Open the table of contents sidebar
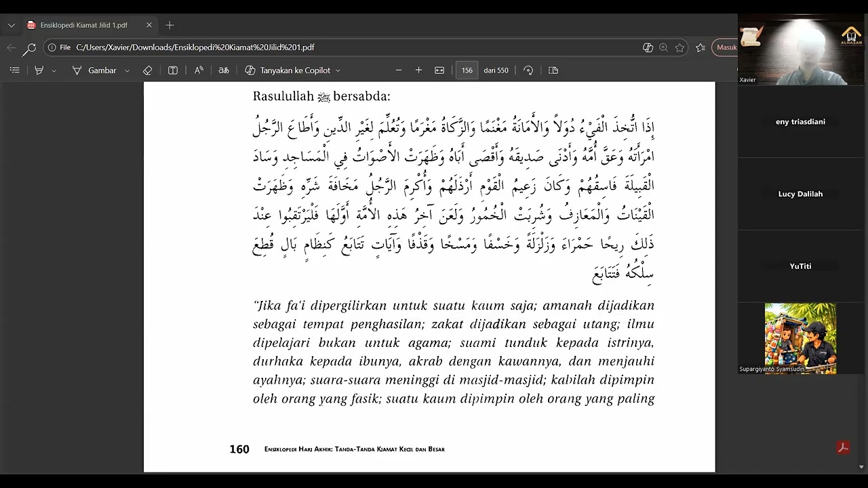 14,70
